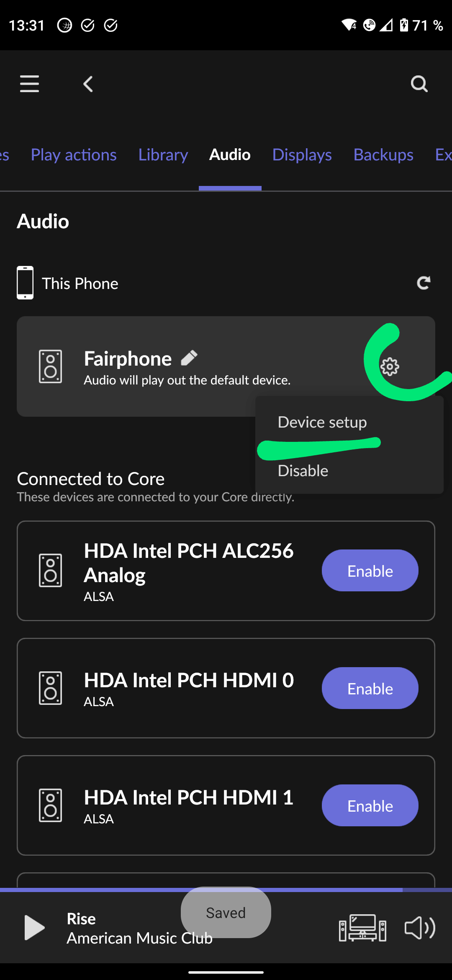Open the zone picker icon
This screenshot has height=980, width=452.
tap(362, 928)
